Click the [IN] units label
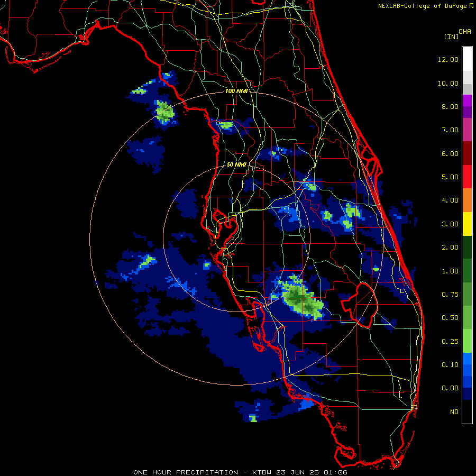Screen dimensions: 476x476 pos(451,36)
